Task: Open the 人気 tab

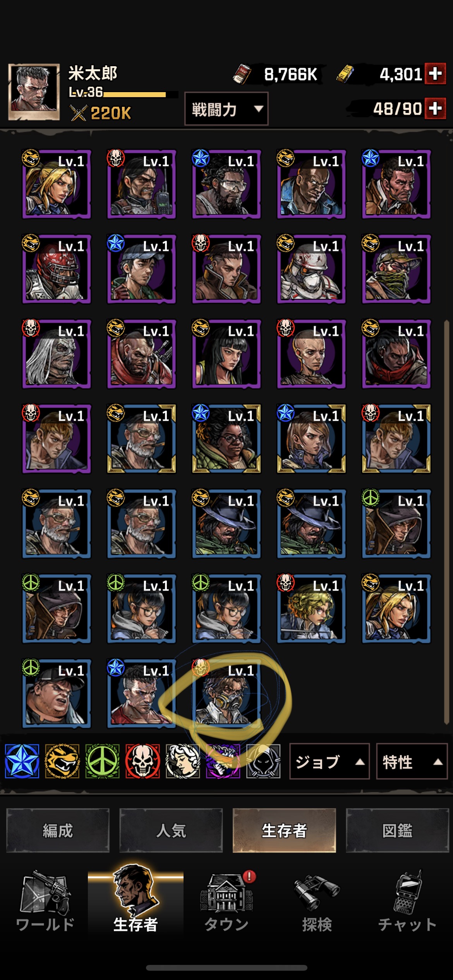Action: (x=171, y=830)
